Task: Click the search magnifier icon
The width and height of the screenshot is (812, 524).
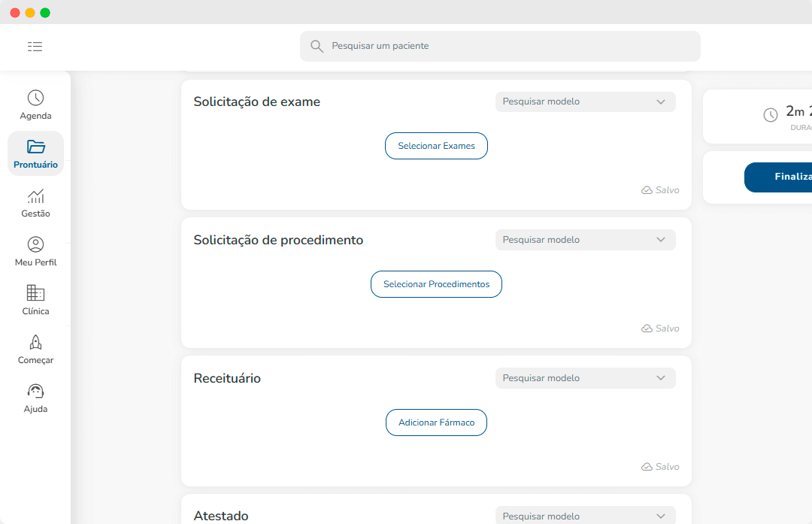Action: tap(317, 47)
